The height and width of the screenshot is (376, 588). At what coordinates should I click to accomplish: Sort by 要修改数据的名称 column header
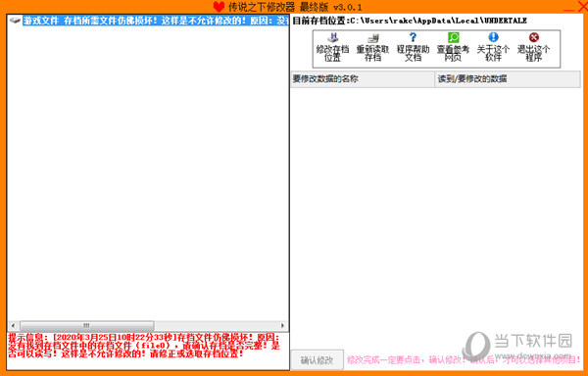[363, 79]
